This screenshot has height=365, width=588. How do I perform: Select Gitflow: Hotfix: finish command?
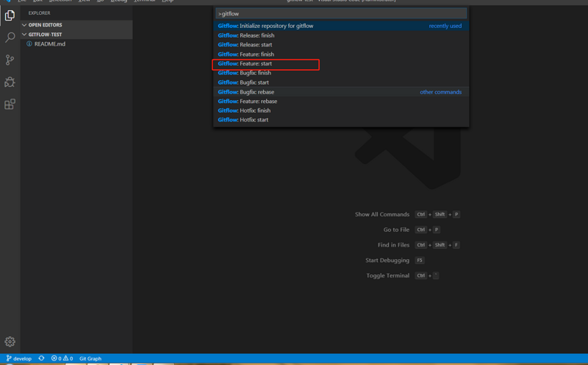point(341,110)
